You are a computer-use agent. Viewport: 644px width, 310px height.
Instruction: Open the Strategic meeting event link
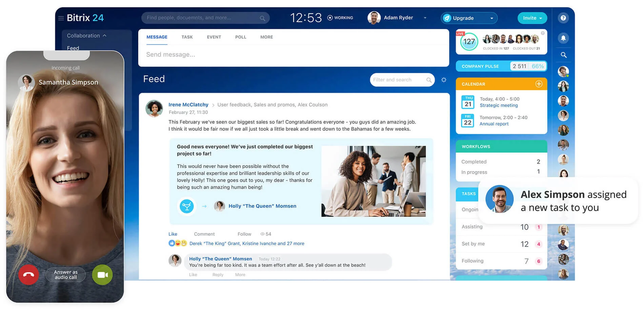[x=499, y=105]
